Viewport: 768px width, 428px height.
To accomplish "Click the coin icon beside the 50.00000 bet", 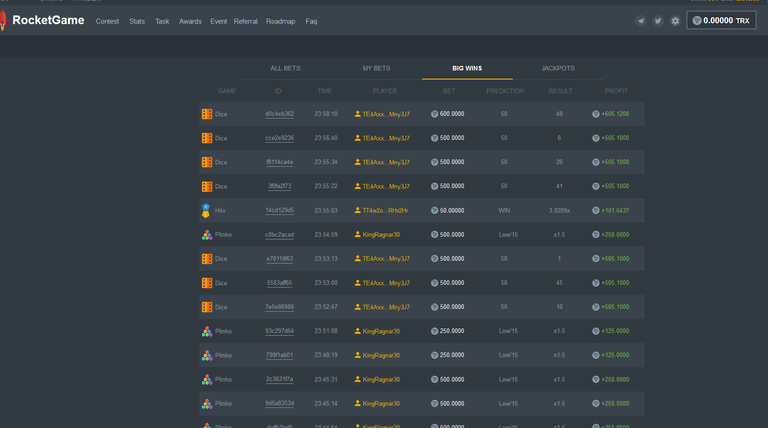I will point(434,211).
